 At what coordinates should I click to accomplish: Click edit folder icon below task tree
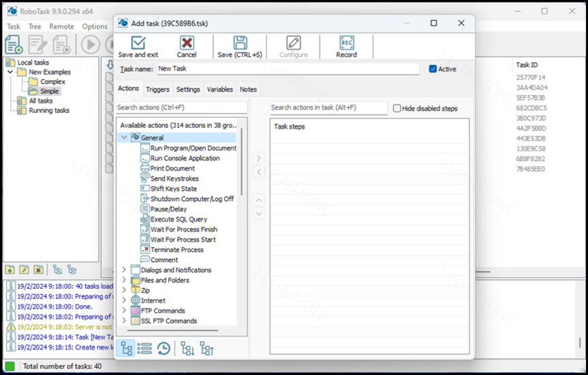point(24,270)
